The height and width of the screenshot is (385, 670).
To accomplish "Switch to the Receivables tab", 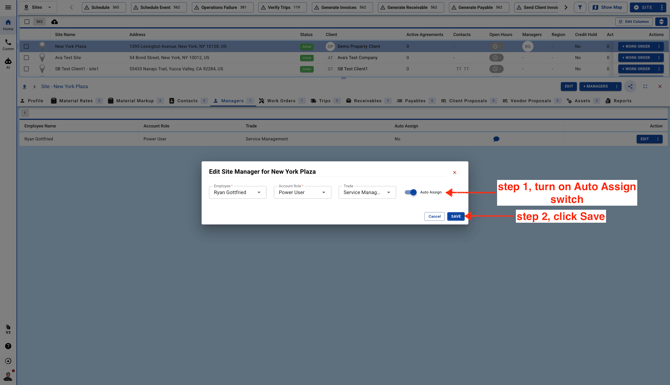I will click(x=368, y=101).
